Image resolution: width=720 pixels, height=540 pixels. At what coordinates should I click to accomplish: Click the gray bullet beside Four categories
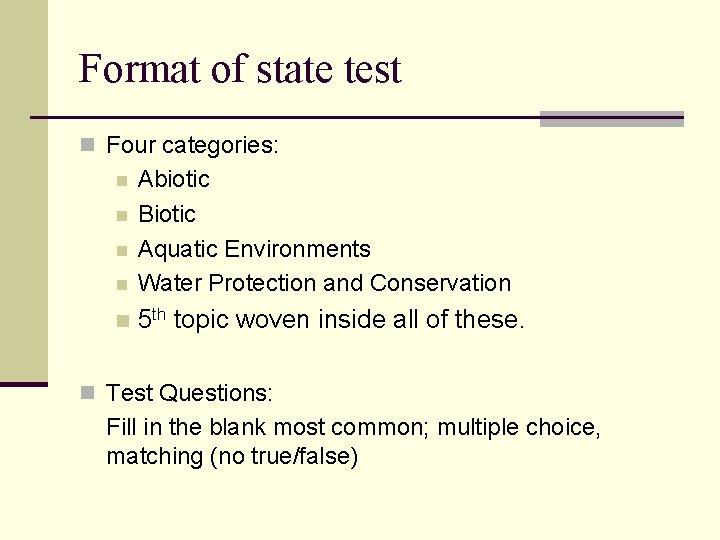87,145
